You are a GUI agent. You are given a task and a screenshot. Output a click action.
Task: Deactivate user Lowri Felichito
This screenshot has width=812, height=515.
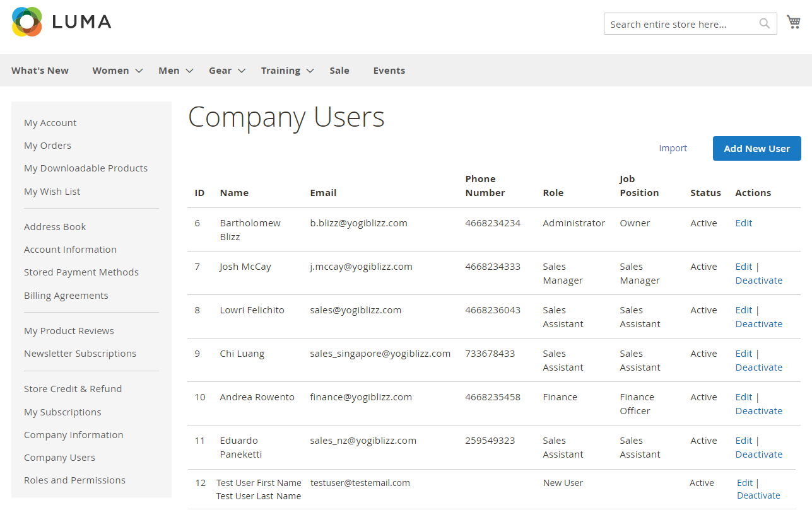click(759, 324)
